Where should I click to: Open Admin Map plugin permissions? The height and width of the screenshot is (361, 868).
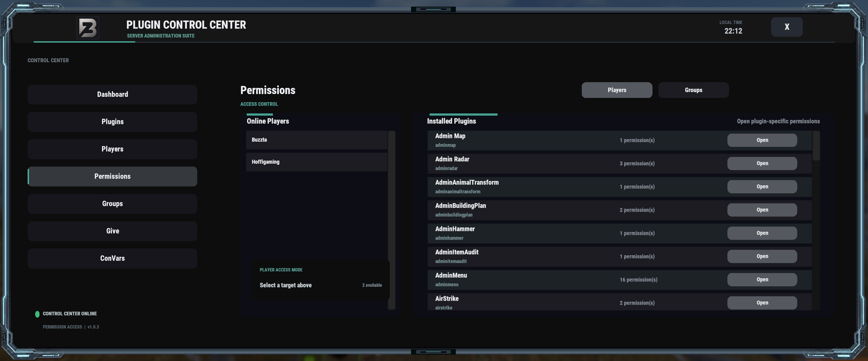tap(762, 140)
